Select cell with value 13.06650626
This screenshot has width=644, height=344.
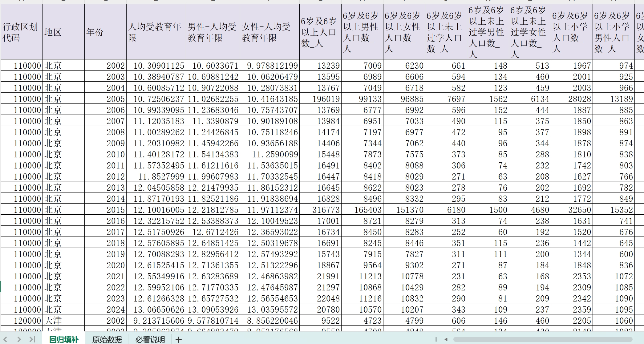pos(156,310)
